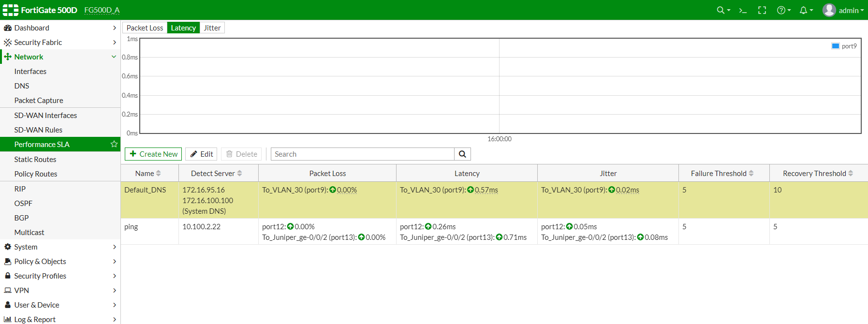Screen dimensions: 868x324
Task: Click the 0.57ms latency value for port9
Action: click(486, 190)
